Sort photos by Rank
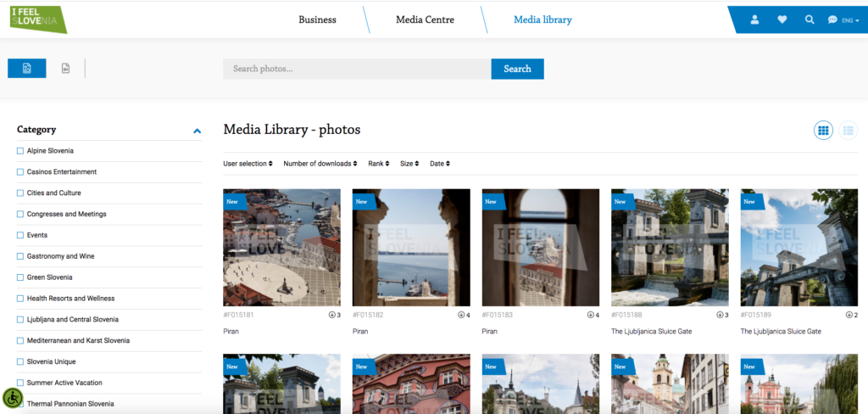This screenshot has width=868, height=414. coord(379,164)
